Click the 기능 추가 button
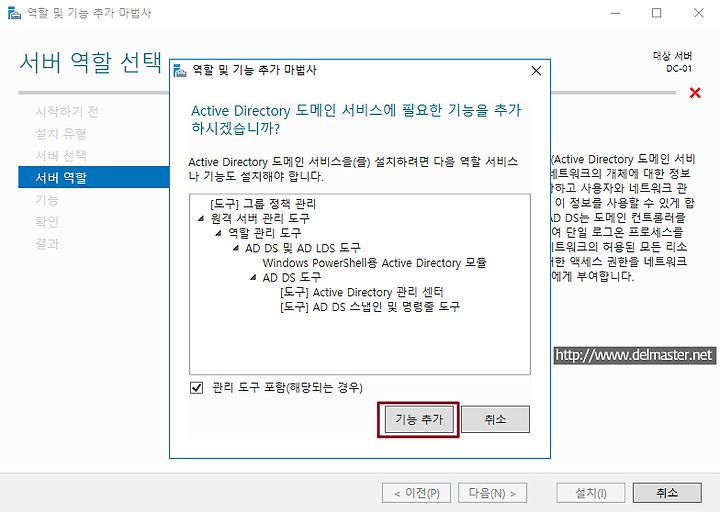The height and width of the screenshot is (512, 720). click(x=419, y=419)
